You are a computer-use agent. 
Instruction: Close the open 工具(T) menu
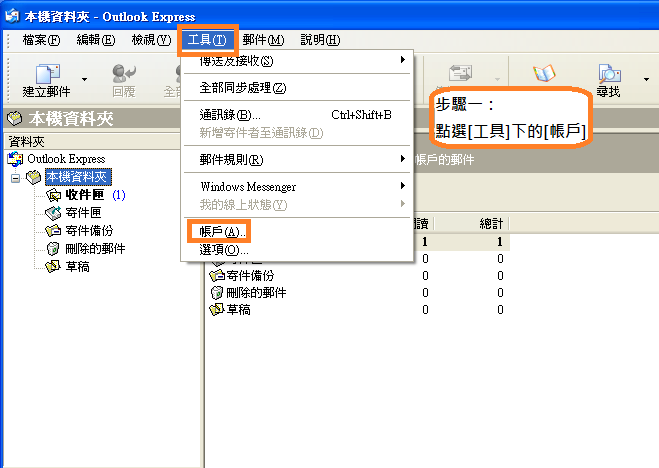[207, 40]
